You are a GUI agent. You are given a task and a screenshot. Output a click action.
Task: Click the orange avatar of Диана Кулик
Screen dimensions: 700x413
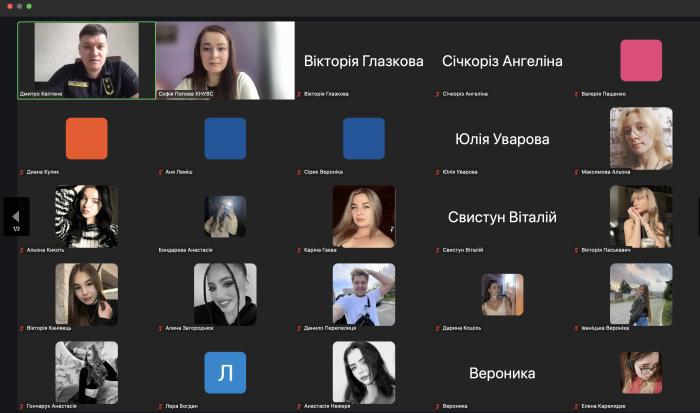coord(87,138)
